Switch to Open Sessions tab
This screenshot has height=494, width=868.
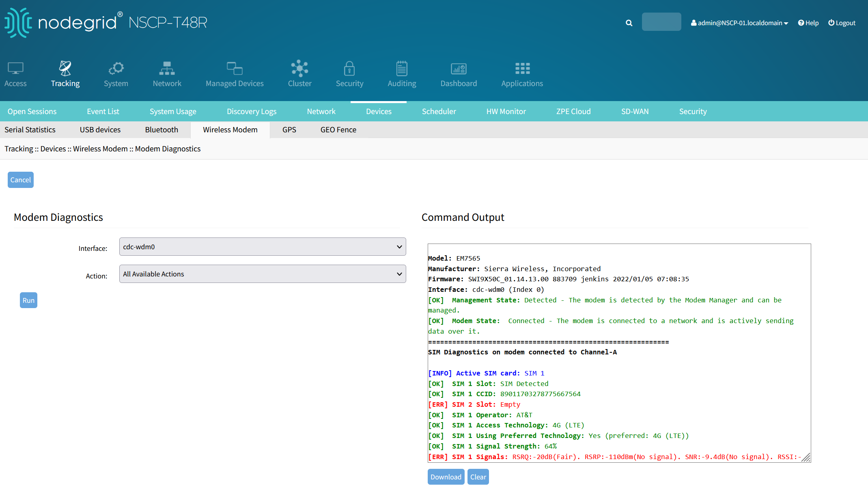(x=32, y=111)
